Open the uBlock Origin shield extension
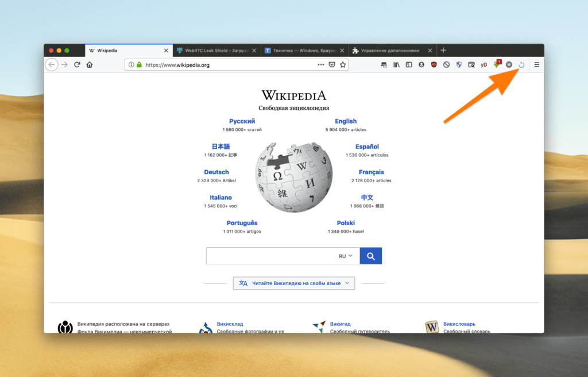This screenshot has width=588, height=377. coord(434,64)
